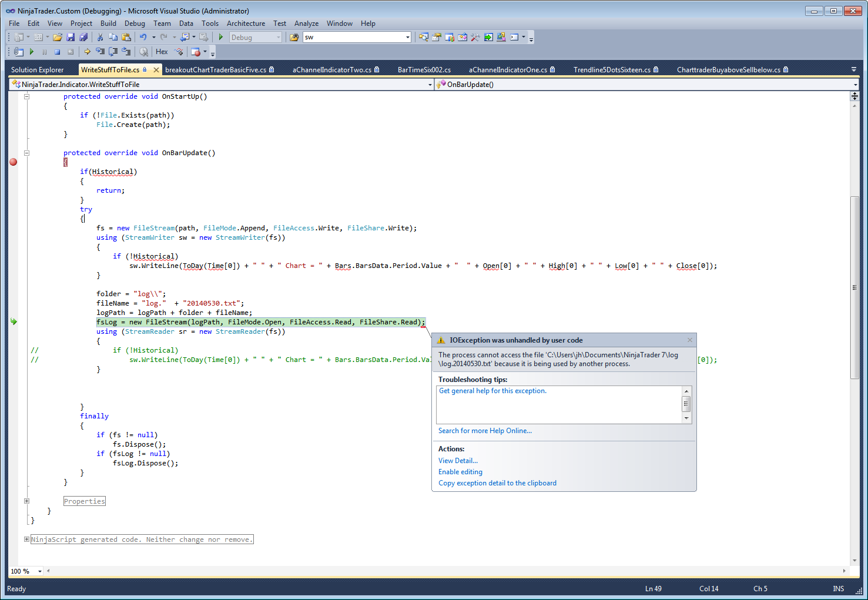Click the Cut scissors icon
Viewport: 868px width, 600px height.
100,37
